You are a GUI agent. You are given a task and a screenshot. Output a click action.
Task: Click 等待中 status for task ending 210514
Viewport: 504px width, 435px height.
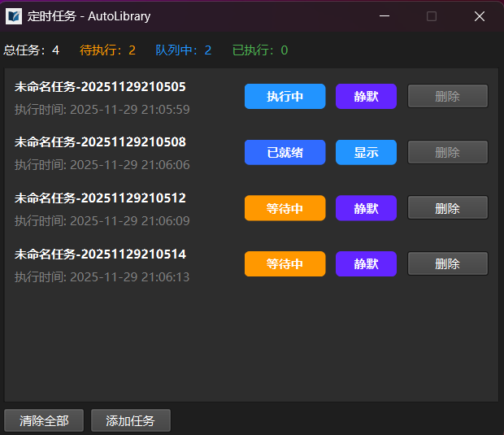tap(285, 264)
